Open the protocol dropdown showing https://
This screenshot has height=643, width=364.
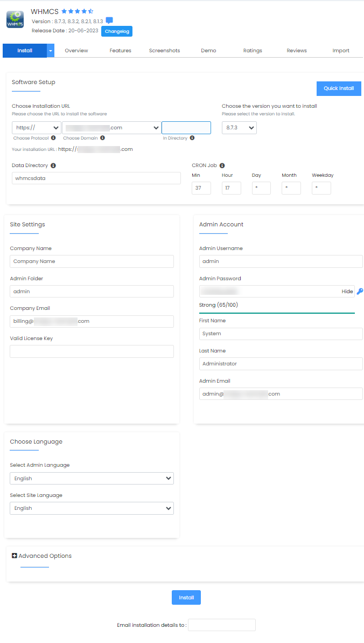pyautogui.click(x=35, y=128)
